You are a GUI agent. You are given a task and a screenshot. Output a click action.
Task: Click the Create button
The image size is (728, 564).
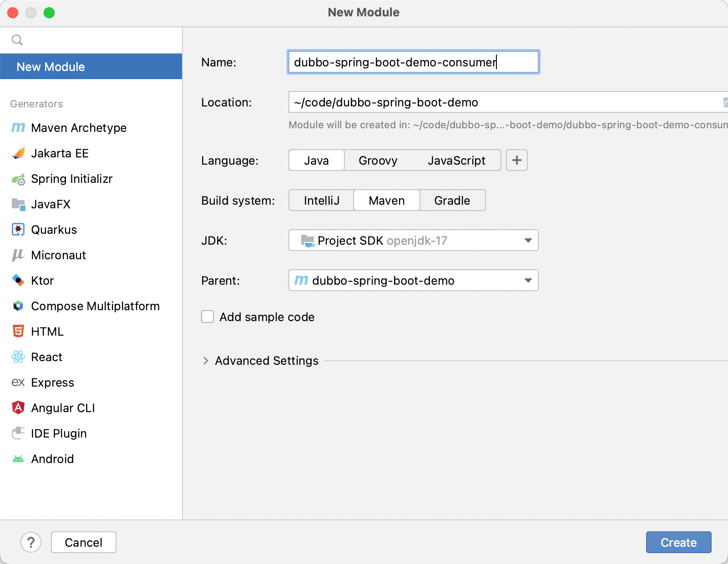678,542
